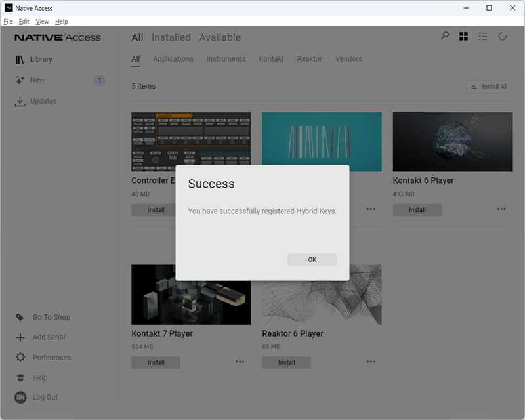Click the Native Access logo in sidebar
Screen dimensions: 525x420
tap(58, 37)
